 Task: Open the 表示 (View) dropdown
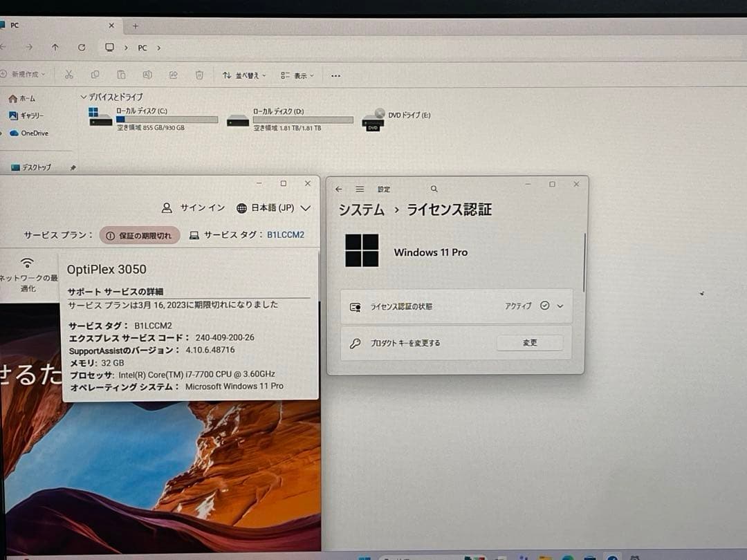(297, 76)
